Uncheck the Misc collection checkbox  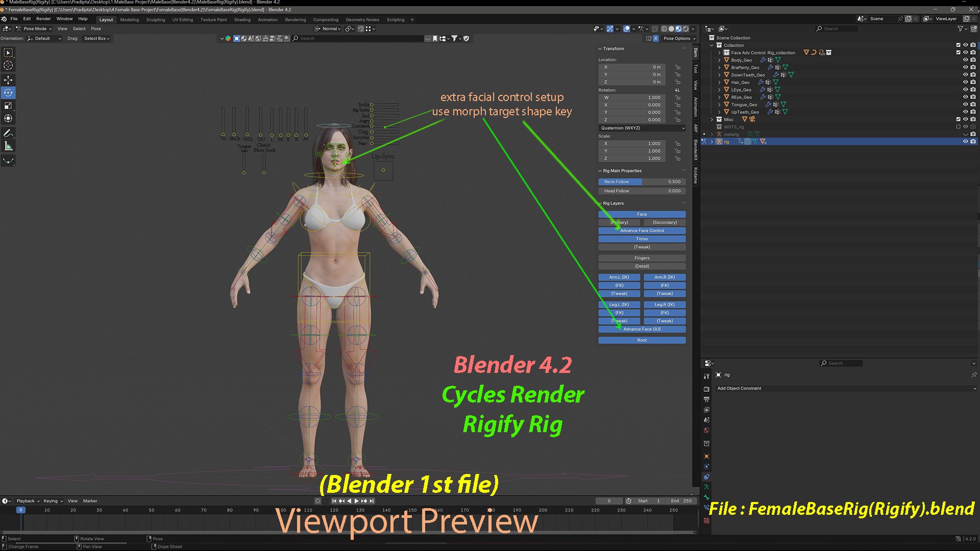958,119
